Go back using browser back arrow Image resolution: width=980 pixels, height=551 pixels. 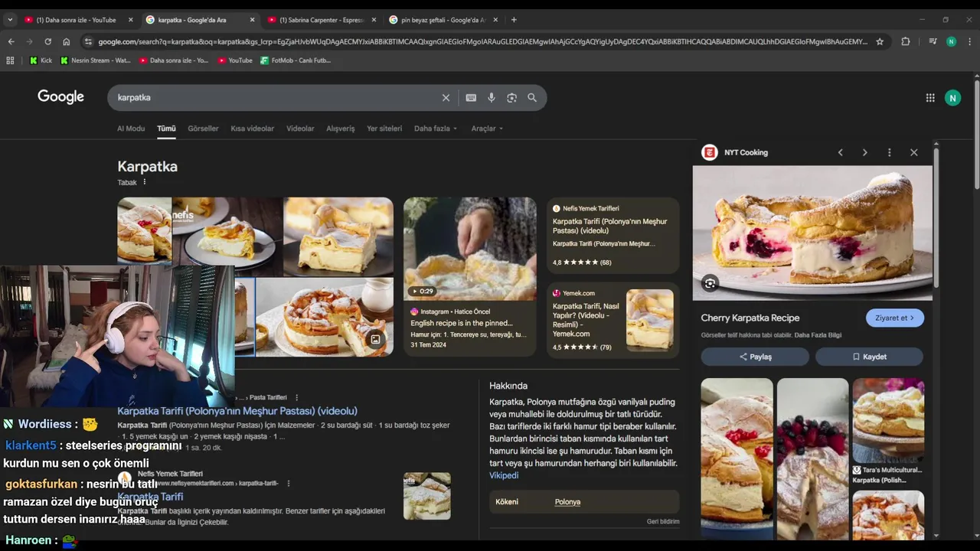[11, 41]
